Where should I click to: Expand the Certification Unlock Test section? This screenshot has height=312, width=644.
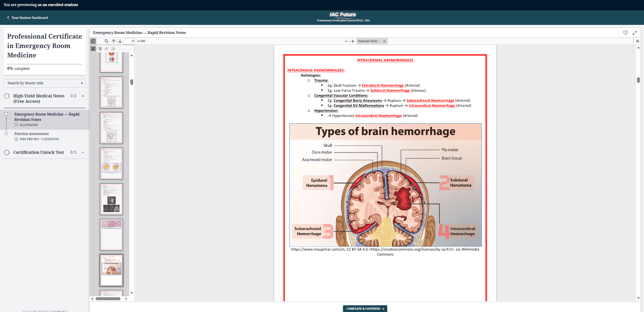tap(83, 152)
